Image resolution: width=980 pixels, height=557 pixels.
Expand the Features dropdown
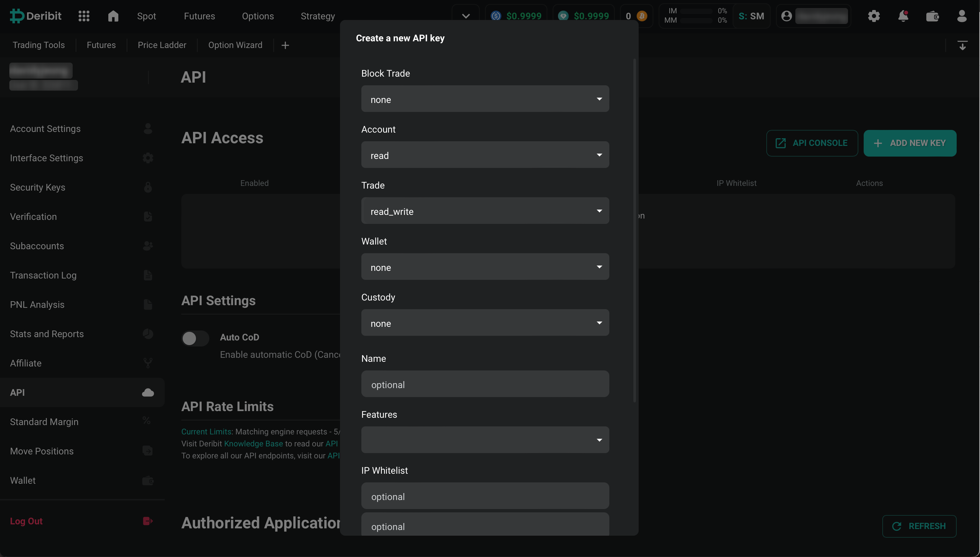(x=485, y=440)
